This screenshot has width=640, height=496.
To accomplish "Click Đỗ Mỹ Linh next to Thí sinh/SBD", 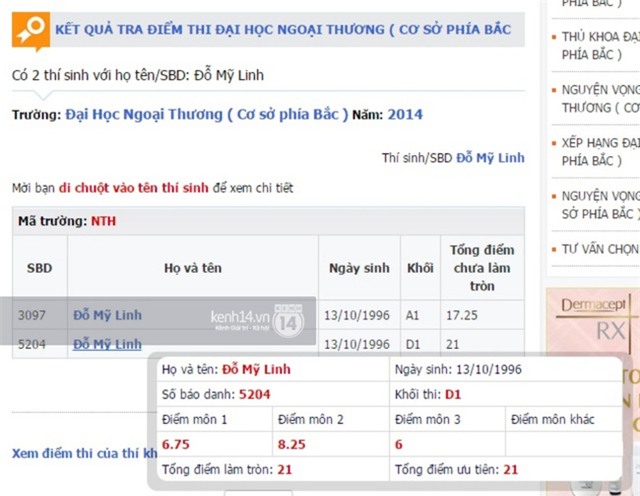I will coord(490,157).
